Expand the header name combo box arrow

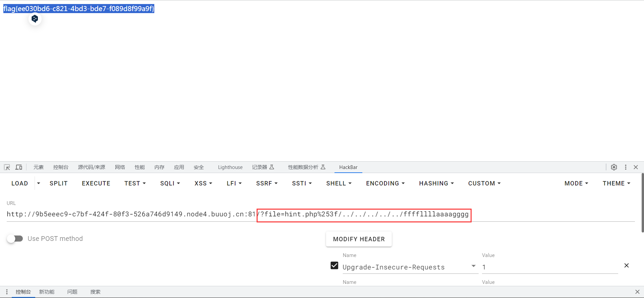click(474, 266)
